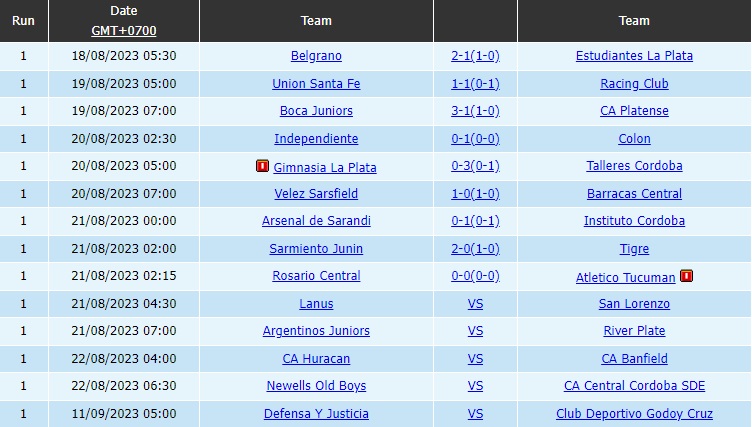Image resolution: width=752 pixels, height=427 pixels.
Task: Click VS link for CA Huracan match
Action: coord(475,359)
